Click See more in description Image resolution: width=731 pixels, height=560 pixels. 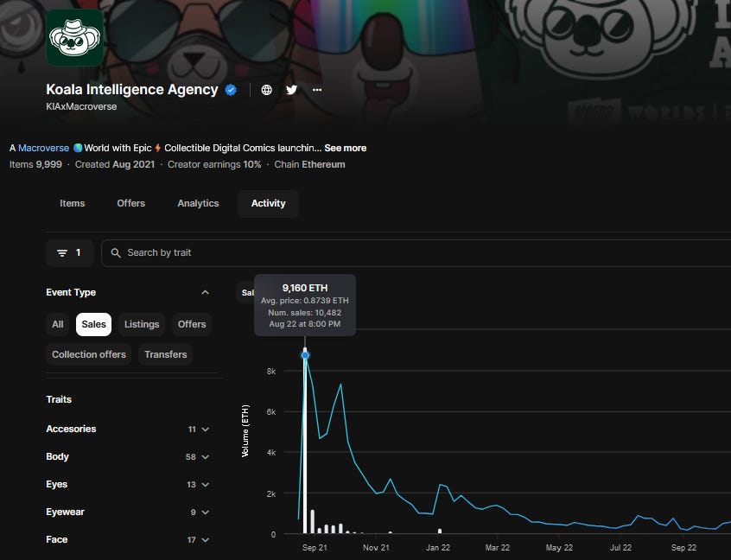pos(345,148)
